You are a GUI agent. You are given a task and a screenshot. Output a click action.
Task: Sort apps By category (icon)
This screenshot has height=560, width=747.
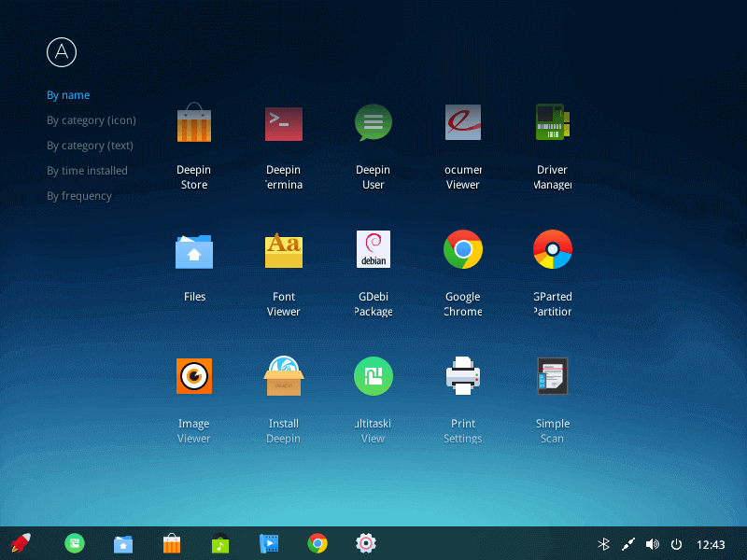[92, 120]
